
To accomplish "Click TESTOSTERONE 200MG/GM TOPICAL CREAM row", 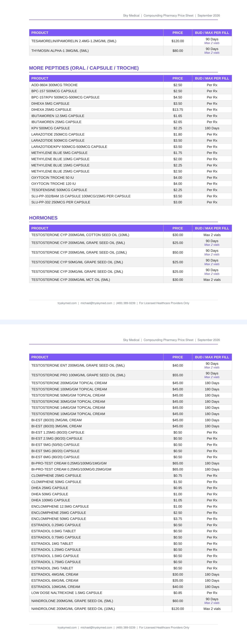I will point(131,383).
